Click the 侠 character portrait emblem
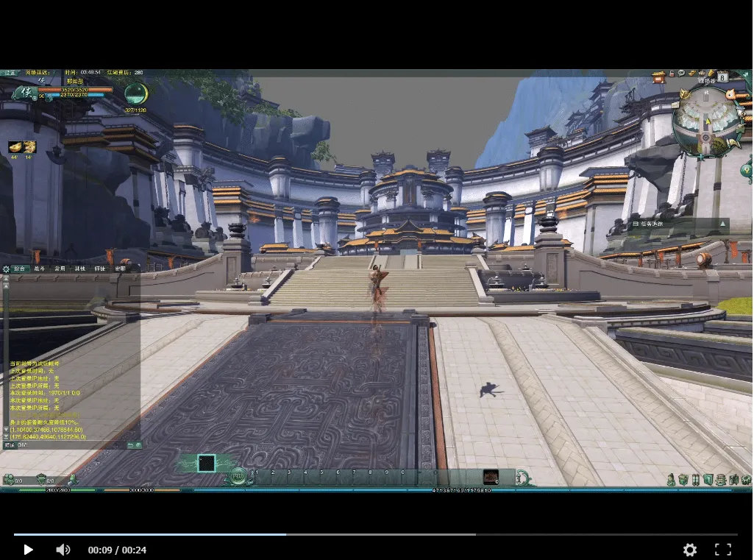Image resolution: width=754 pixels, height=560 pixels. (25, 93)
